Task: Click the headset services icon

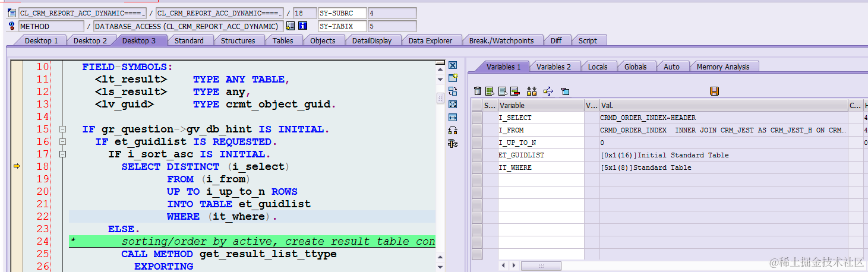Action: [x=453, y=130]
